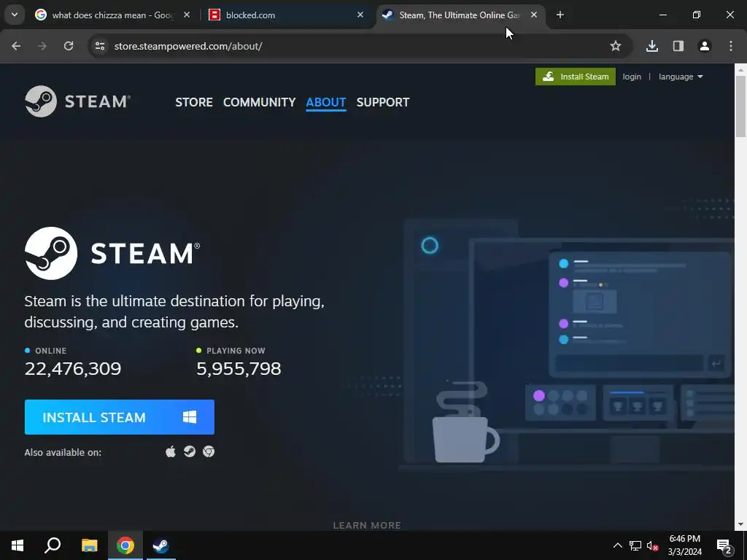This screenshot has width=747, height=560.
Task: Go back with the browser back arrow
Action: 16,46
